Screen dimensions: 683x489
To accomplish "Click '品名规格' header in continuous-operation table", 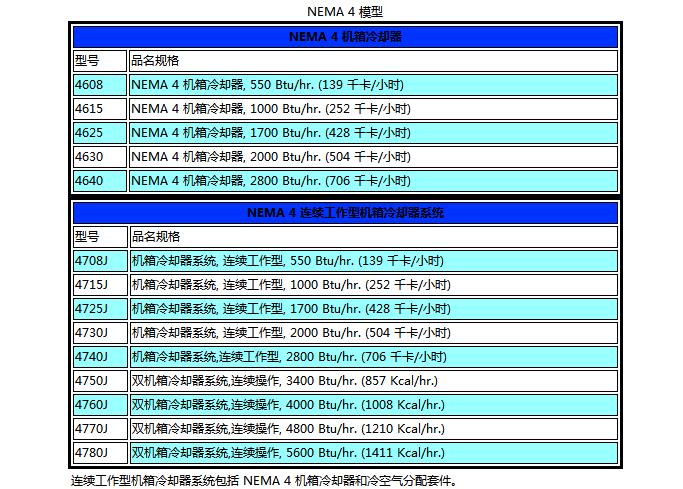I will [x=374, y=237].
